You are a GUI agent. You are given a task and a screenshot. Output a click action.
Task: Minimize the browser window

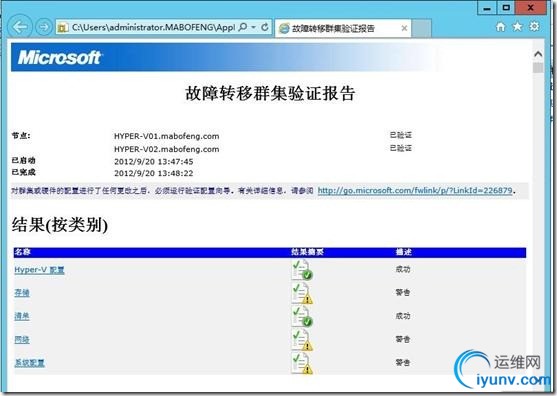(487, 8)
